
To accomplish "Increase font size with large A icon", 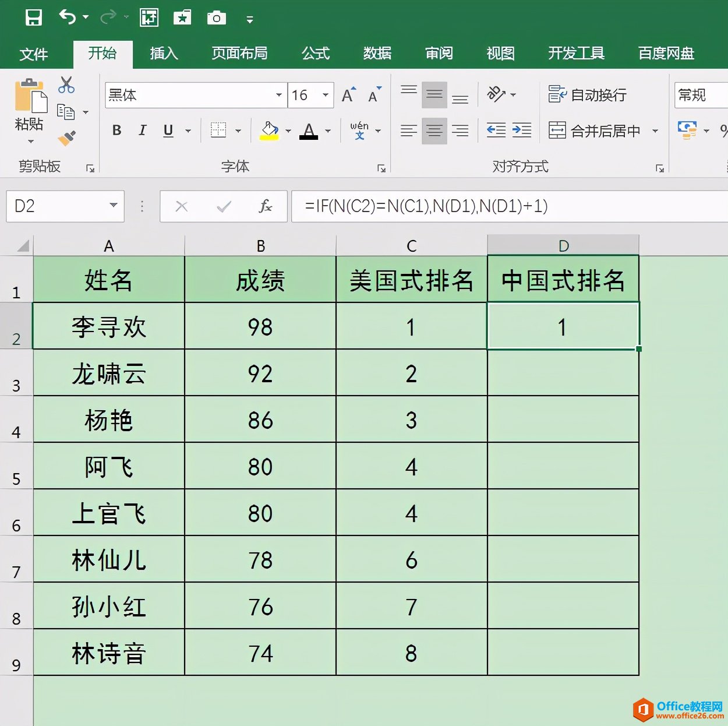I will click(348, 95).
